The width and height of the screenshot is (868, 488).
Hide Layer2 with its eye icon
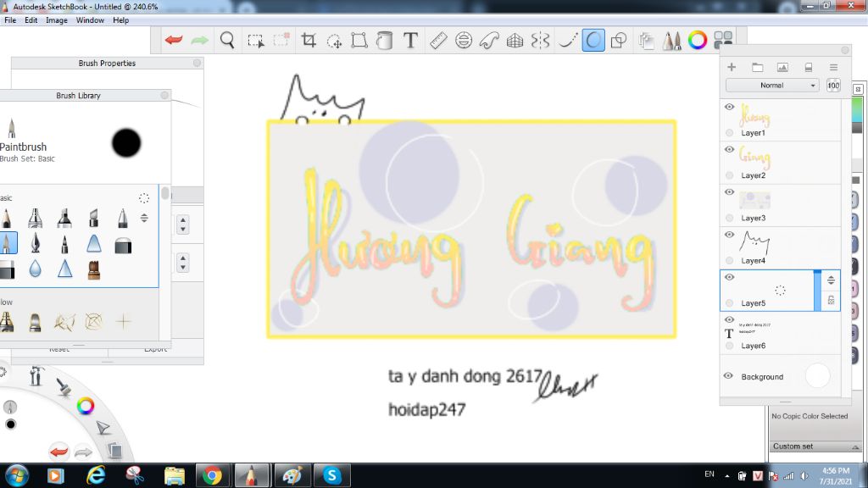[x=729, y=149]
